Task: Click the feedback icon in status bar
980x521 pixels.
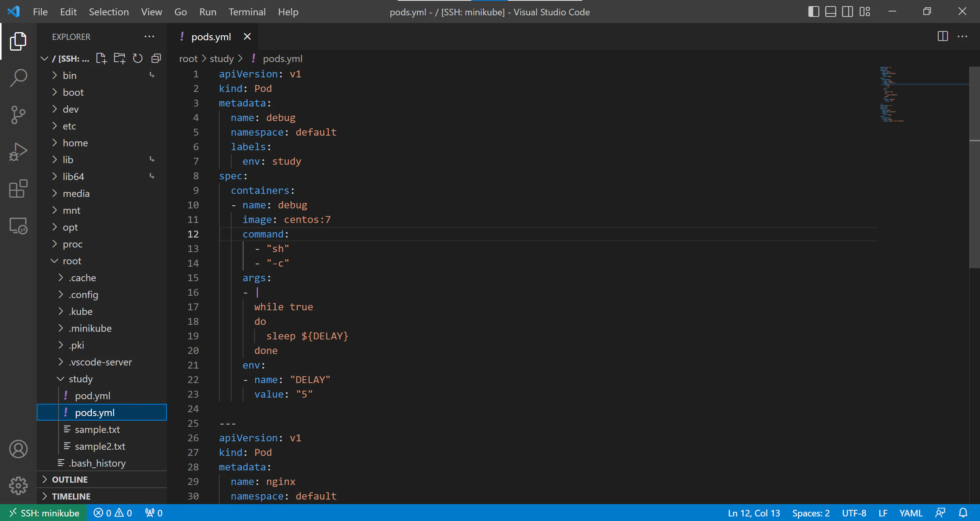Action: pos(940,513)
